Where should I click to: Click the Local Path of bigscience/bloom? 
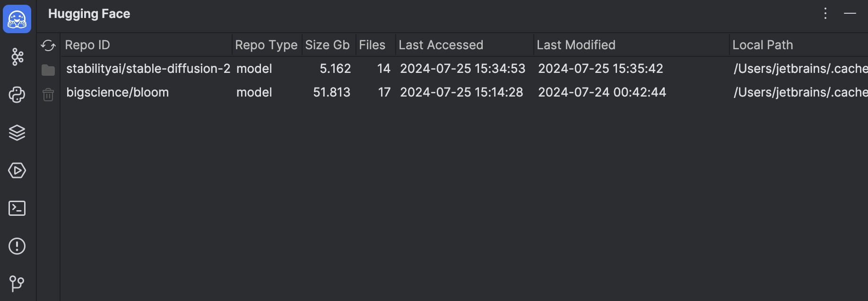tap(799, 92)
